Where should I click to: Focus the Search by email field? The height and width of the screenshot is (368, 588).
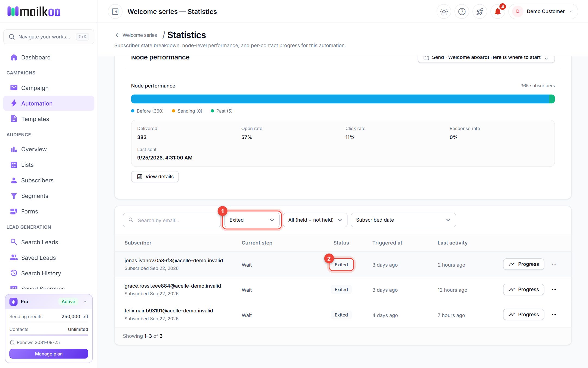point(171,220)
